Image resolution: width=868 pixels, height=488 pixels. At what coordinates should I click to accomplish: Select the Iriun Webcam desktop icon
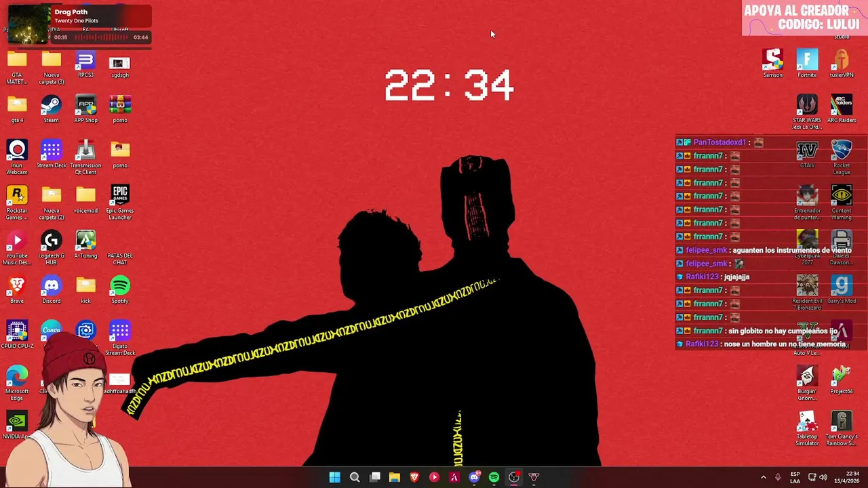click(x=17, y=156)
